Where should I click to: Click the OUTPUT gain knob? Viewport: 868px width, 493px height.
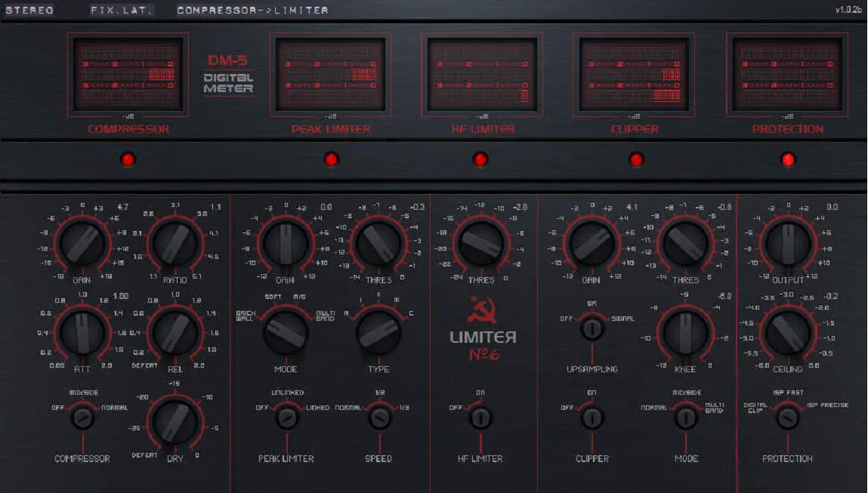point(788,244)
